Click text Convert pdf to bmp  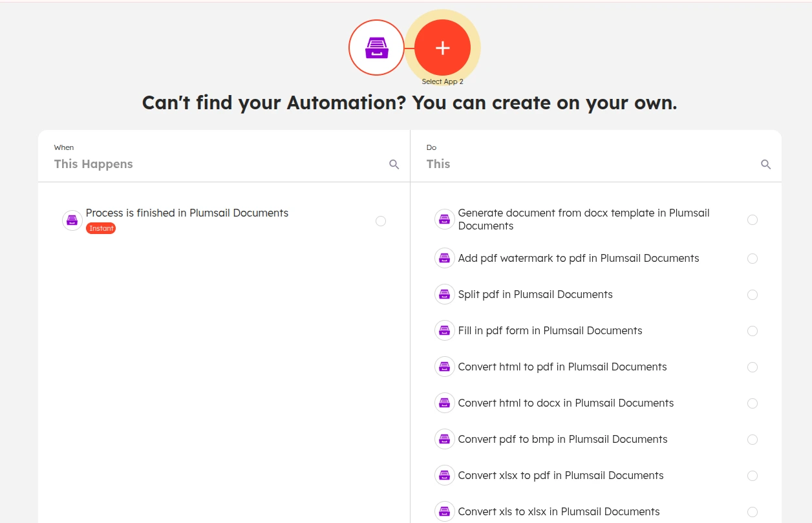pos(562,440)
